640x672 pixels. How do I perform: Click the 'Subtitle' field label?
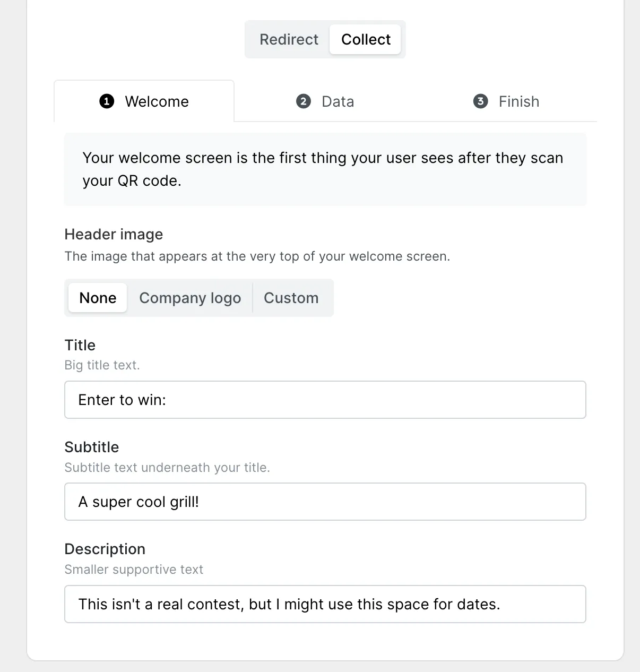point(92,447)
